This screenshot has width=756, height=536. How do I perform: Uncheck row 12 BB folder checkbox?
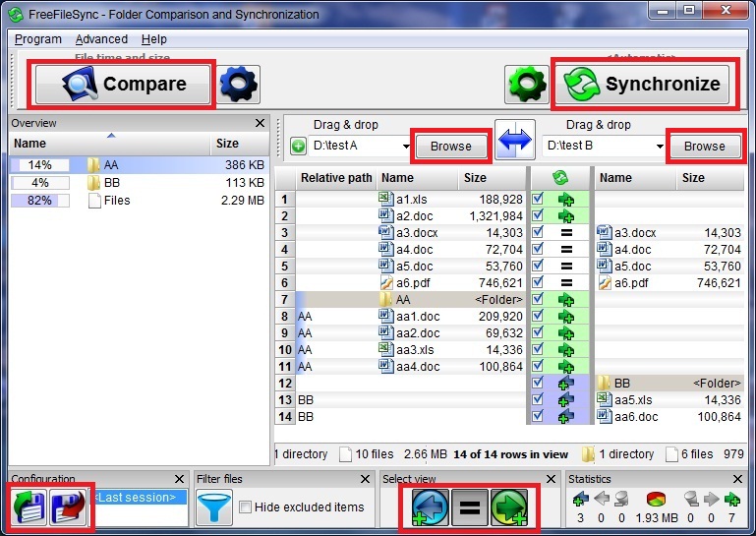coord(538,383)
